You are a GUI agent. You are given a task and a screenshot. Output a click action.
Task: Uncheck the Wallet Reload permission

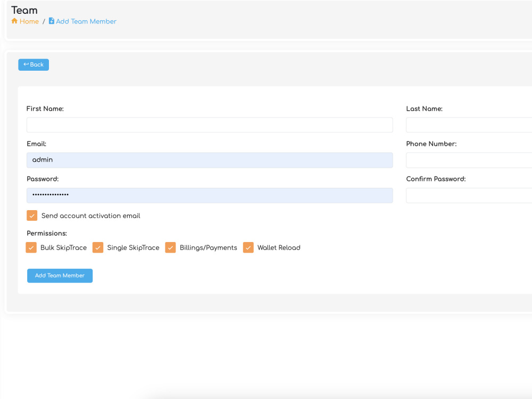click(x=248, y=248)
